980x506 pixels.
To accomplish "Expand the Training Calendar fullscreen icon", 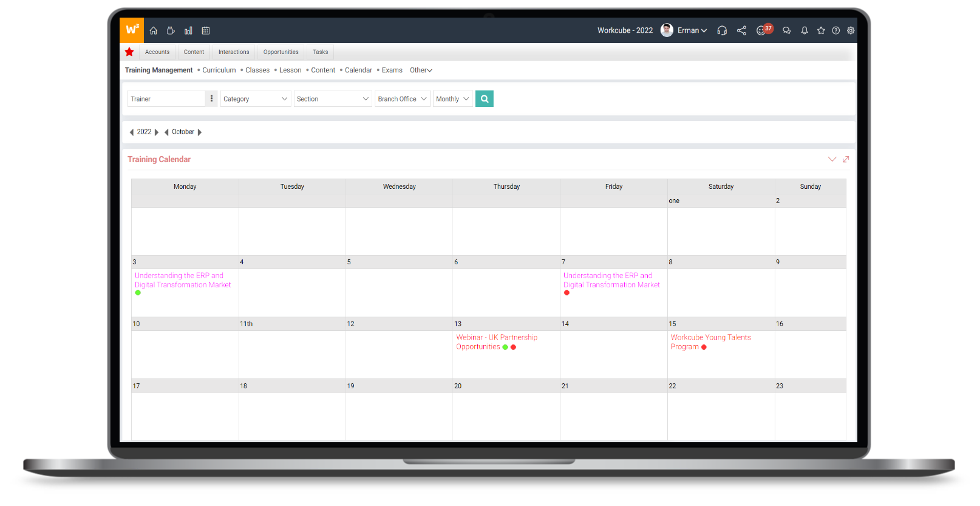I will (x=846, y=159).
